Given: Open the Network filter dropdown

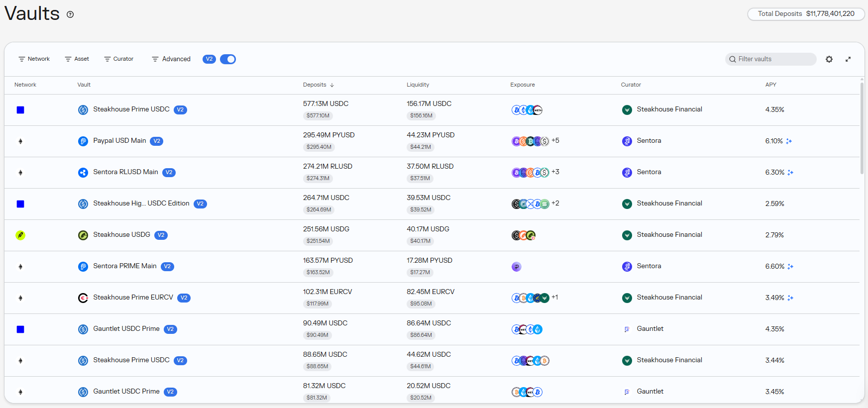Looking at the screenshot, I should click(34, 59).
